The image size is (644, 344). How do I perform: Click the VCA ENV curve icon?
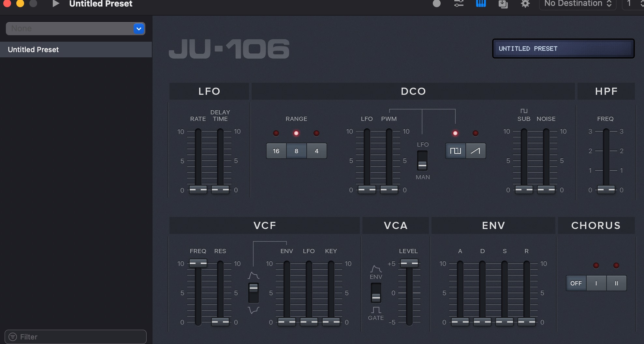(x=376, y=269)
